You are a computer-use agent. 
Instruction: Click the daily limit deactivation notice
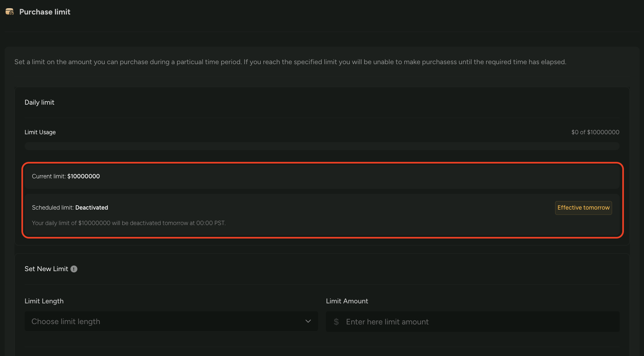129,223
